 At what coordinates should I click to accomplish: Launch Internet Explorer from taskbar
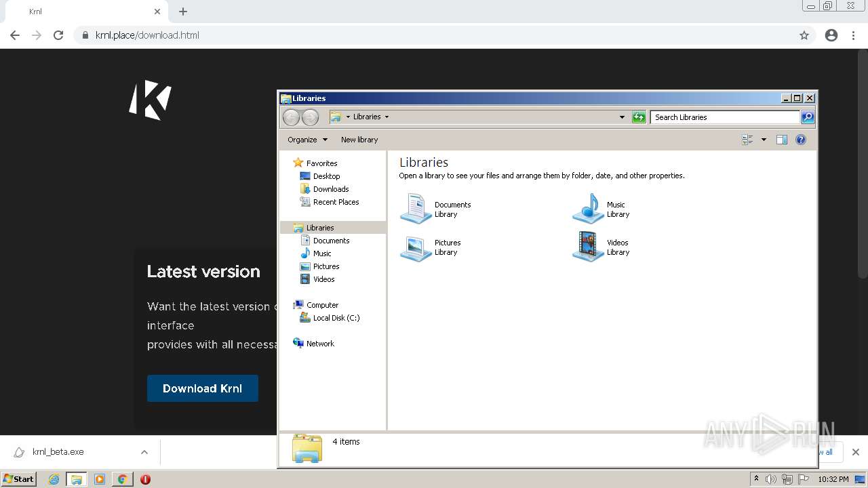[x=54, y=479]
